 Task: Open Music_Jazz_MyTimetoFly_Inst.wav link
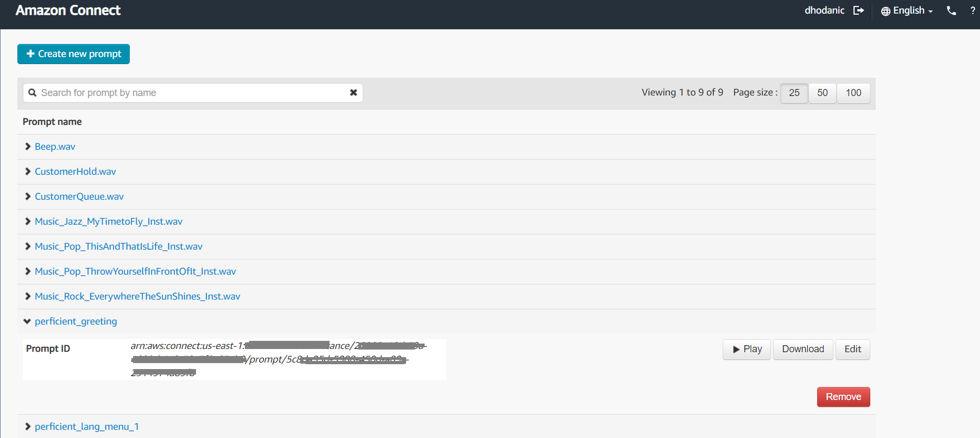(x=109, y=221)
